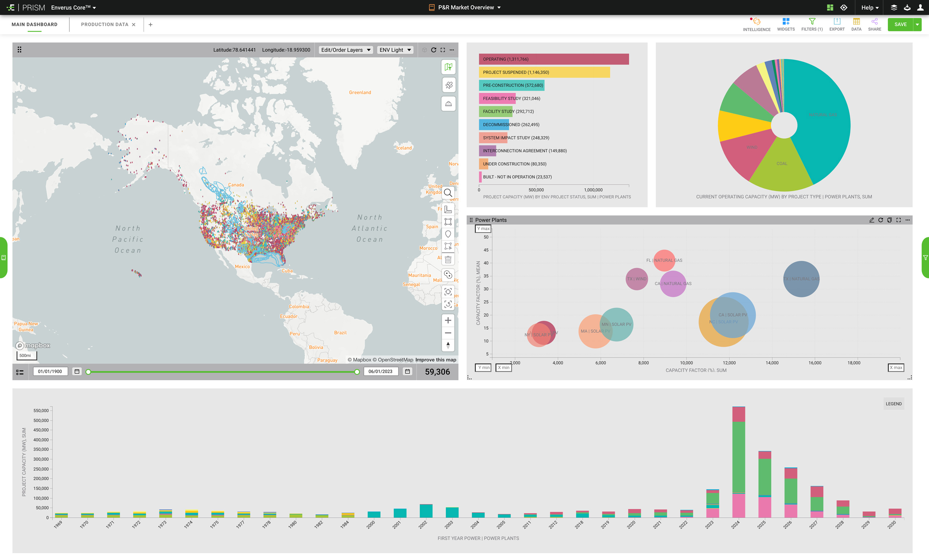Open the end date calendar picker
The width and height of the screenshot is (929, 560).
tap(408, 372)
